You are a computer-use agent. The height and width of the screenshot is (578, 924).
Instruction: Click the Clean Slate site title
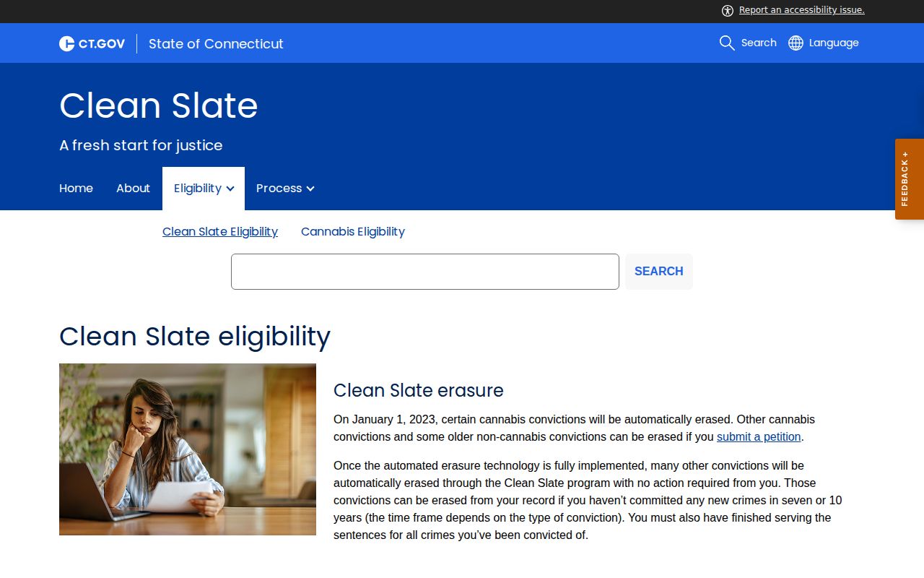[159, 105]
